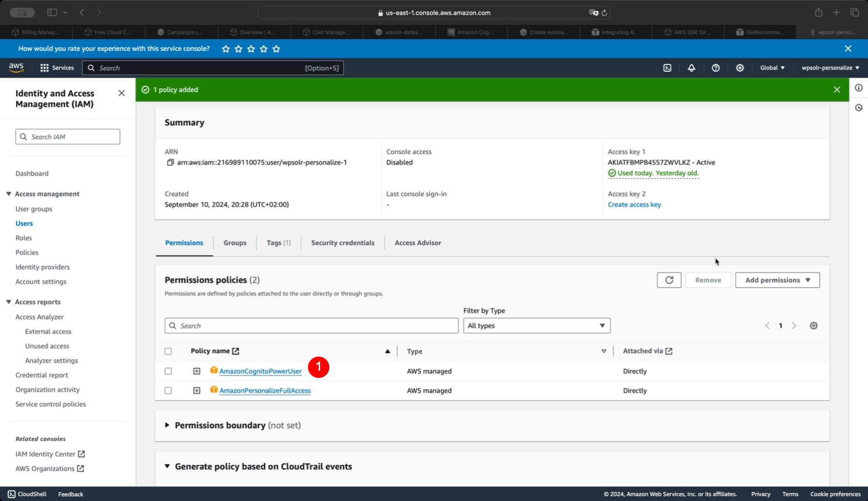This screenshot has height=501, width=868.
Task: Close the IAM navigation panel
Action: point(122,93)
